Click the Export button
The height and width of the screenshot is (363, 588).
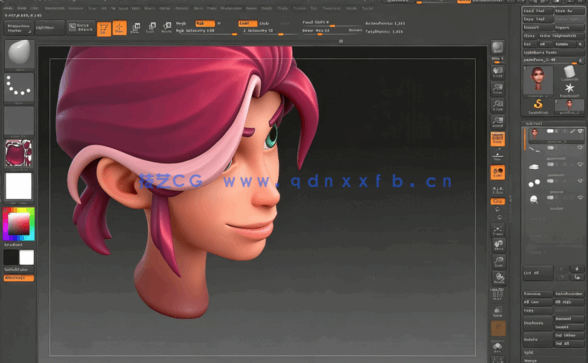[569, 27]
